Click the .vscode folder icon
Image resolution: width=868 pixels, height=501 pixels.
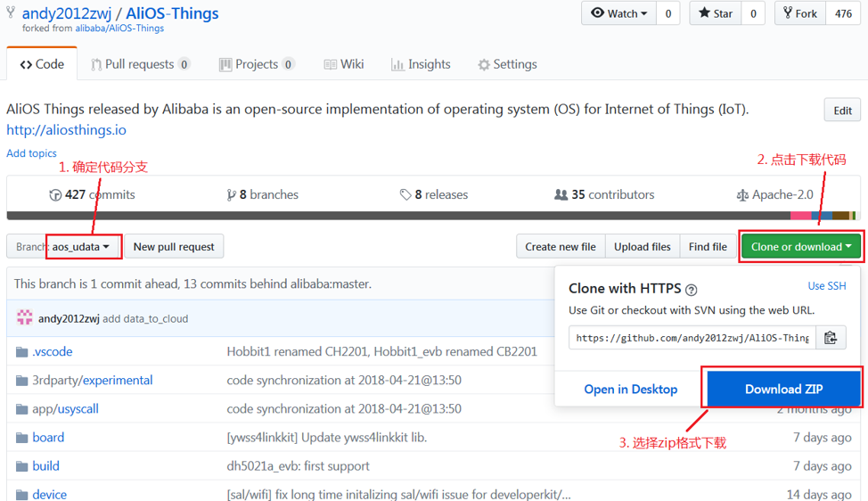click(21, 352)
